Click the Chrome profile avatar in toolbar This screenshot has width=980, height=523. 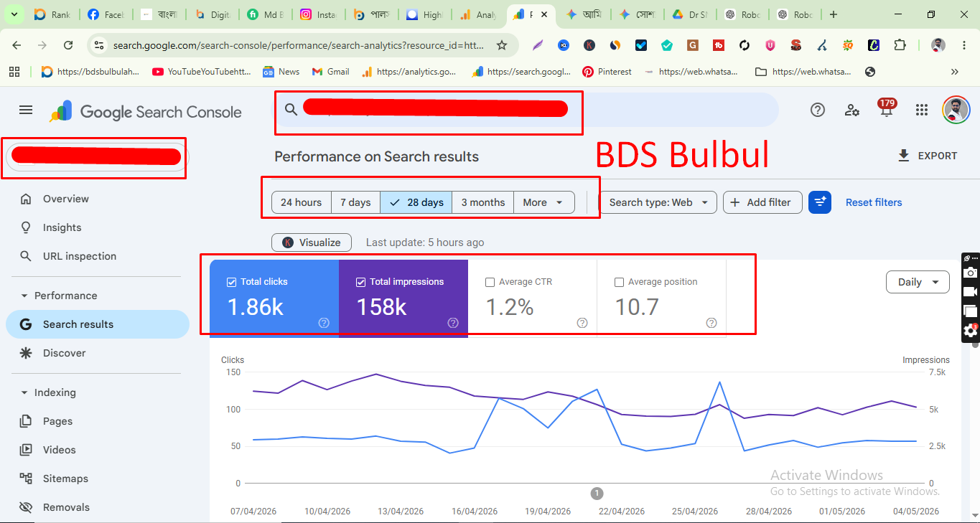coord(938,45)
